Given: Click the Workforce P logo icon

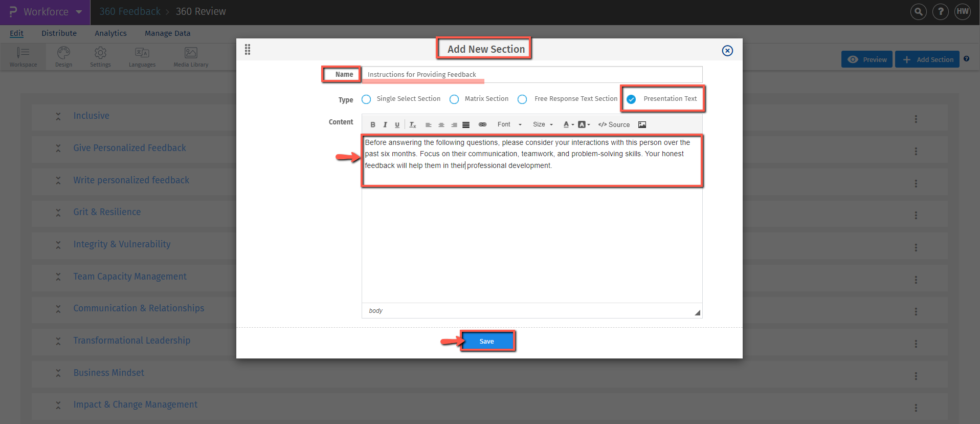Looking at the screenshot, I should pyautogui.click(x=13, y=12).
